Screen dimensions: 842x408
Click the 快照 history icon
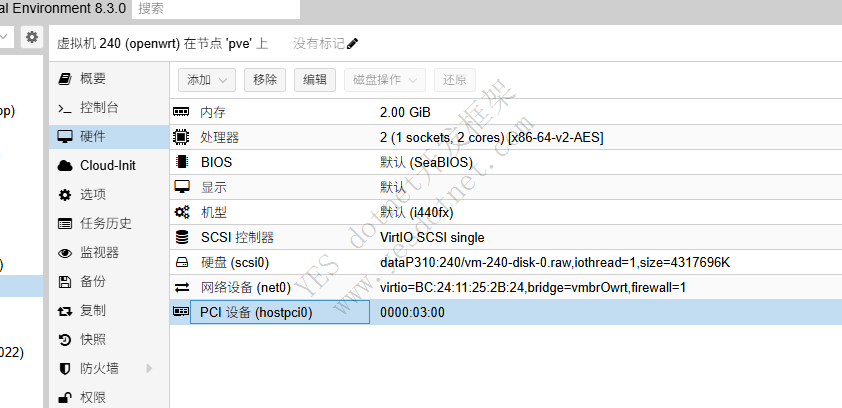[x=64, y=340]
